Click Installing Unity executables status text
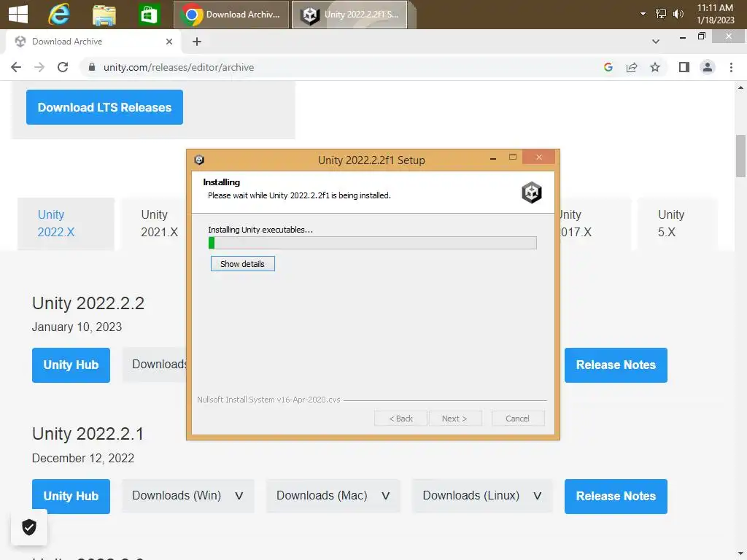Image resolution: width=747 pixels, height=560 pixels. click(x=260, y=230)
